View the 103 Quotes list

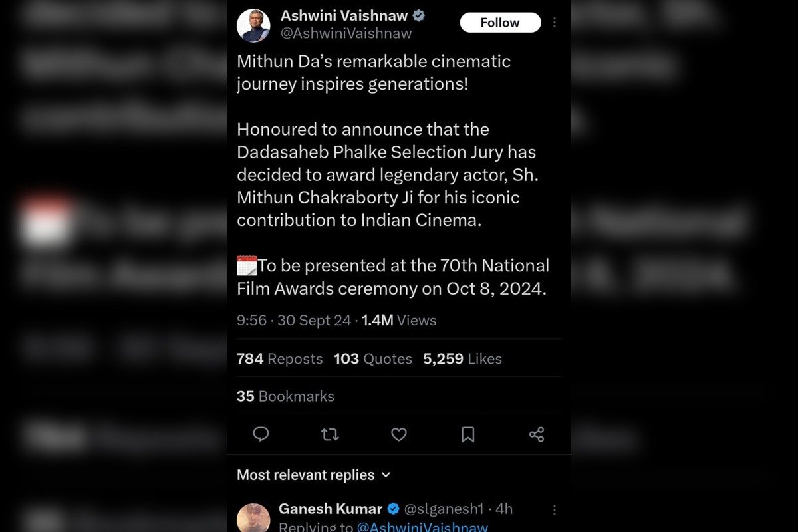[372, 358]
